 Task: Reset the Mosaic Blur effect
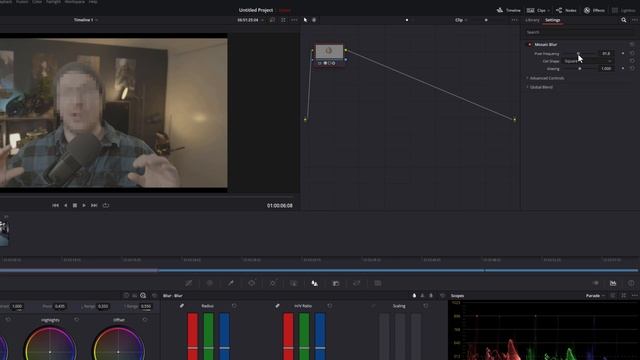click(632, 44)
